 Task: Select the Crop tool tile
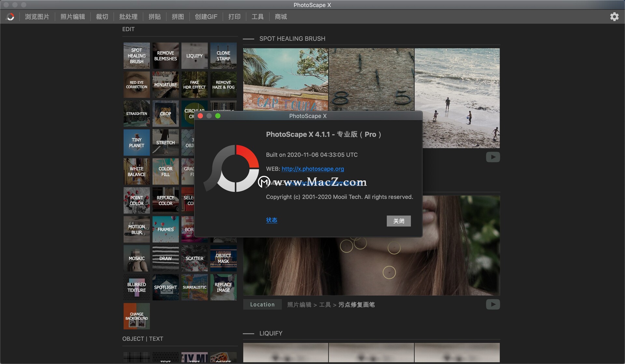coord(165,114)
